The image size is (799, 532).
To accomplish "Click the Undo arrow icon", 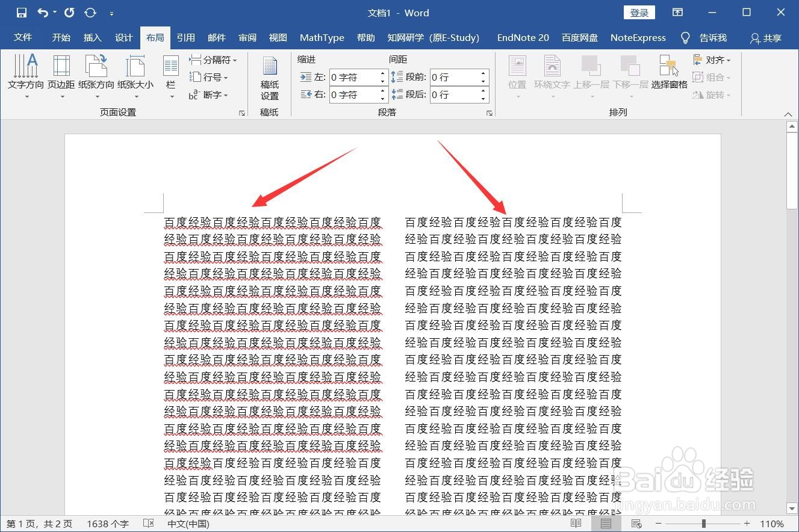I will pos(43,13).
